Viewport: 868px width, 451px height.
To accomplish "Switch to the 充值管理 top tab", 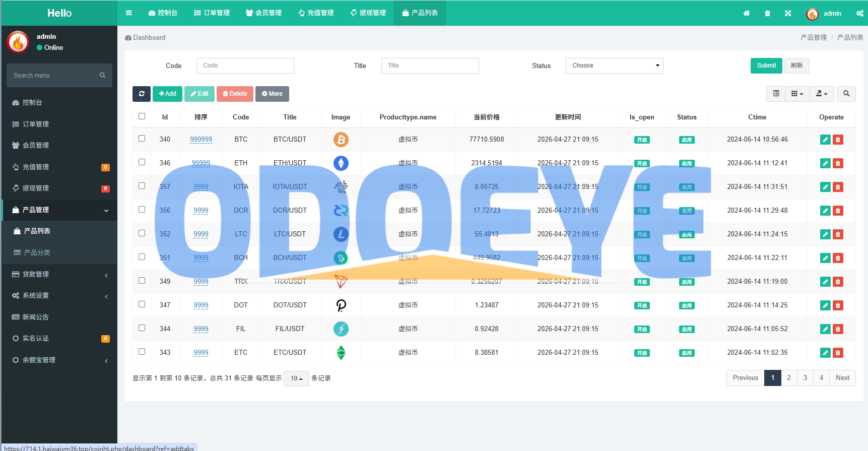I will 316,13.
